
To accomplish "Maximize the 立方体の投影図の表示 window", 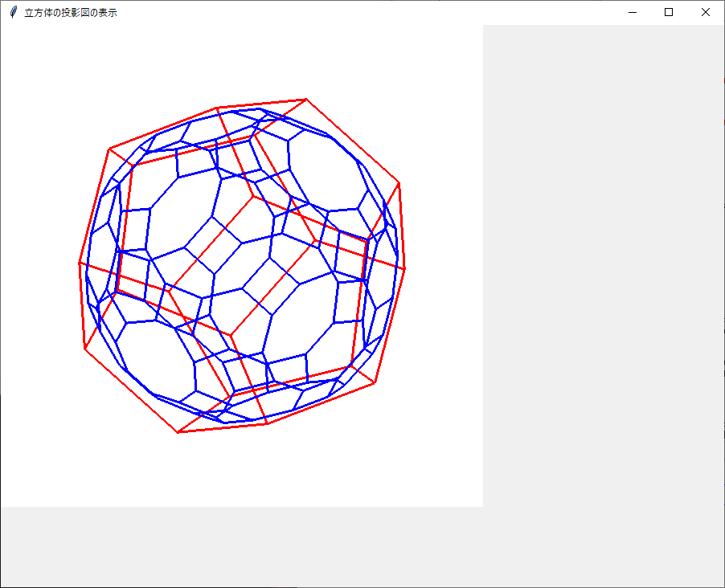I will [x=669, y=13].
